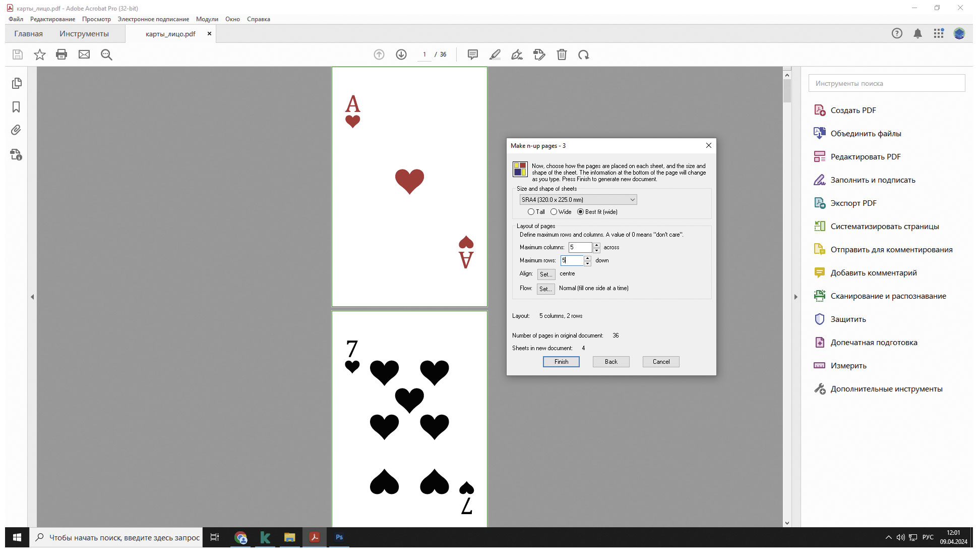
Task: Click the print icon in toolbar
Action: (62, 54)
